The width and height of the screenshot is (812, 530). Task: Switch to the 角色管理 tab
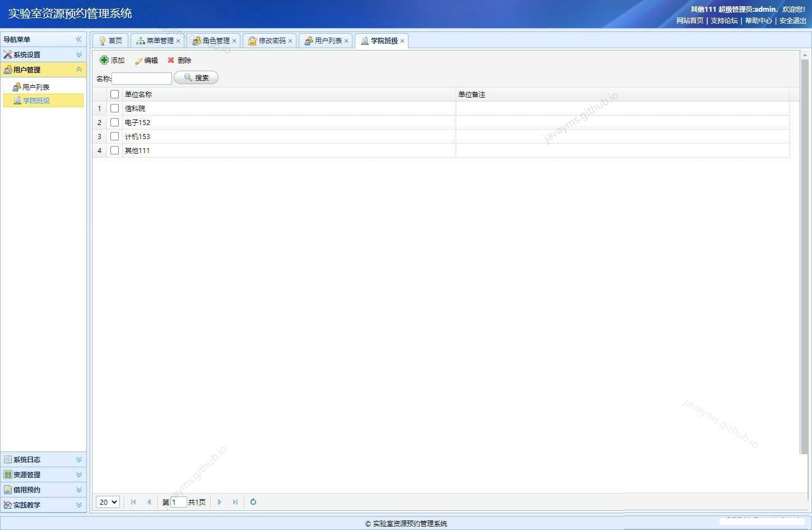coord(213,40)
